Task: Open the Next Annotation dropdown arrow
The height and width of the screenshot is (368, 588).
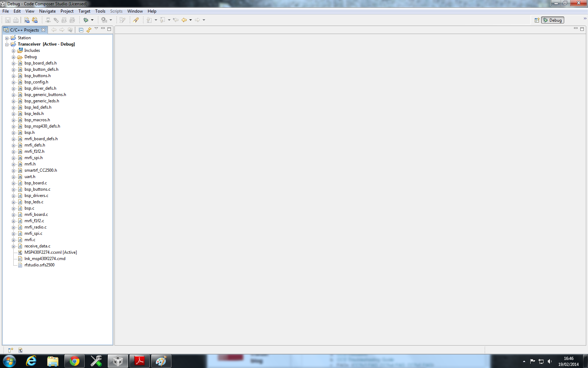Action: (156, 20)
